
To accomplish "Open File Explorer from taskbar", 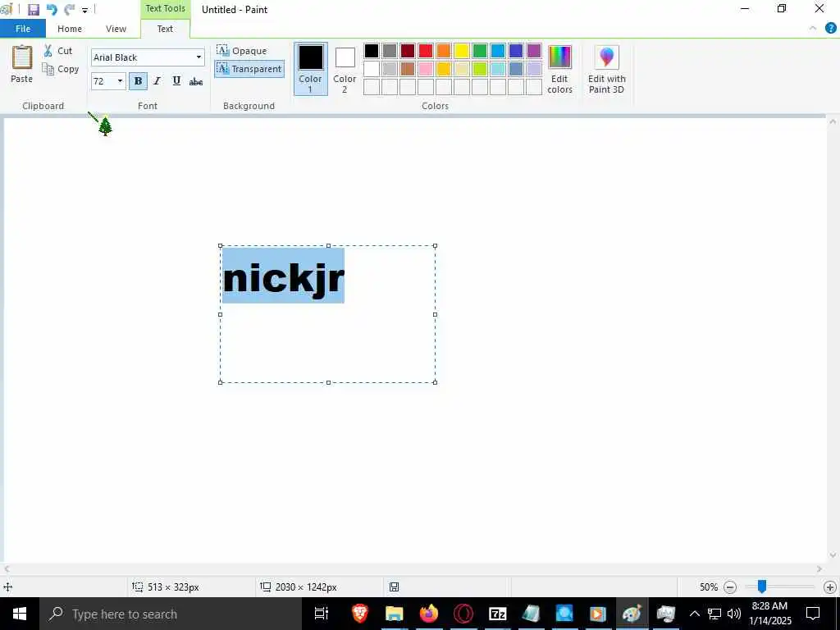I will (395, 614).
